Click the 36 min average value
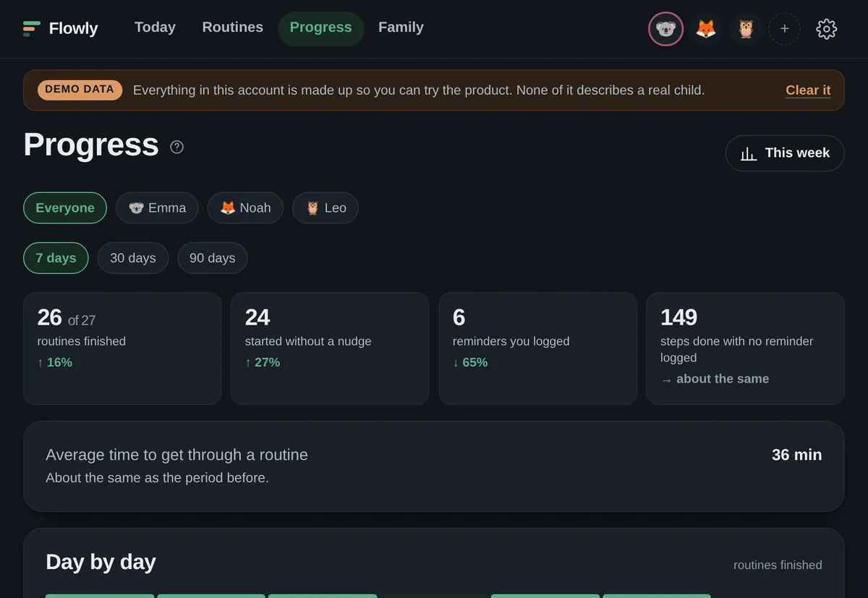 796,455
